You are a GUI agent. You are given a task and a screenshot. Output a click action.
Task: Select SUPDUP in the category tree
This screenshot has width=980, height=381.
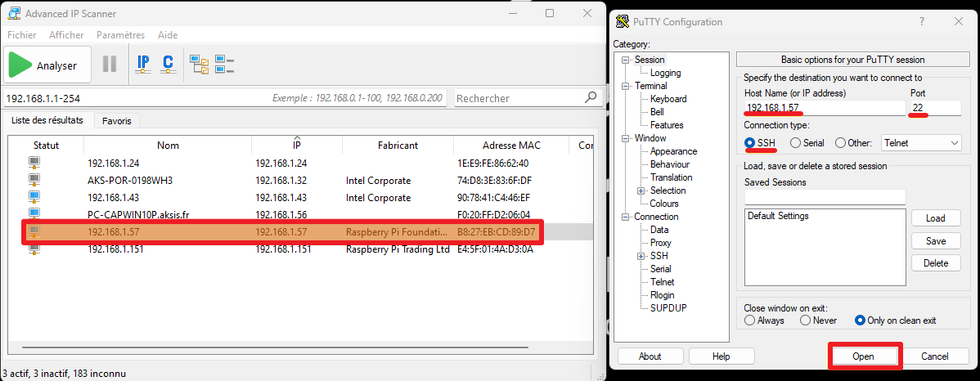point(668,308)
